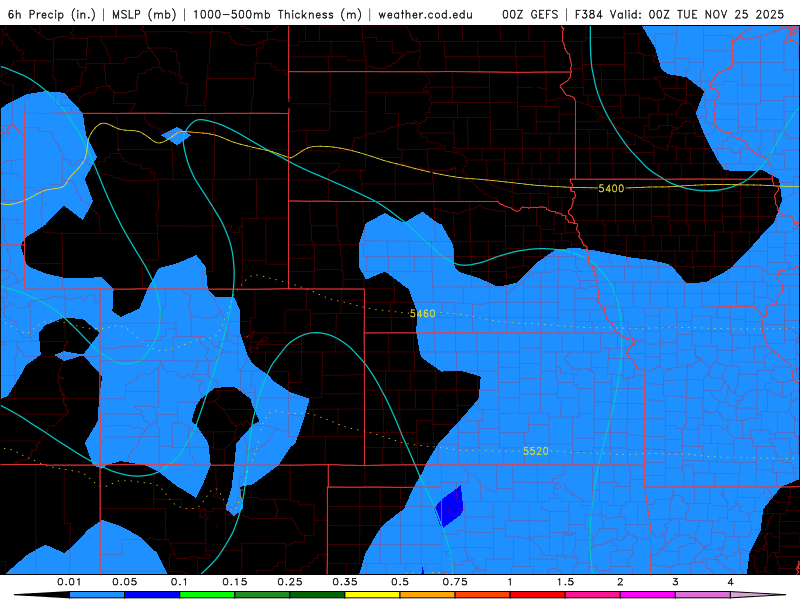This screenshot has width=800, height=600.
Task: Click the '6h Precip (in.)' title text
Action: pos(52,14)
